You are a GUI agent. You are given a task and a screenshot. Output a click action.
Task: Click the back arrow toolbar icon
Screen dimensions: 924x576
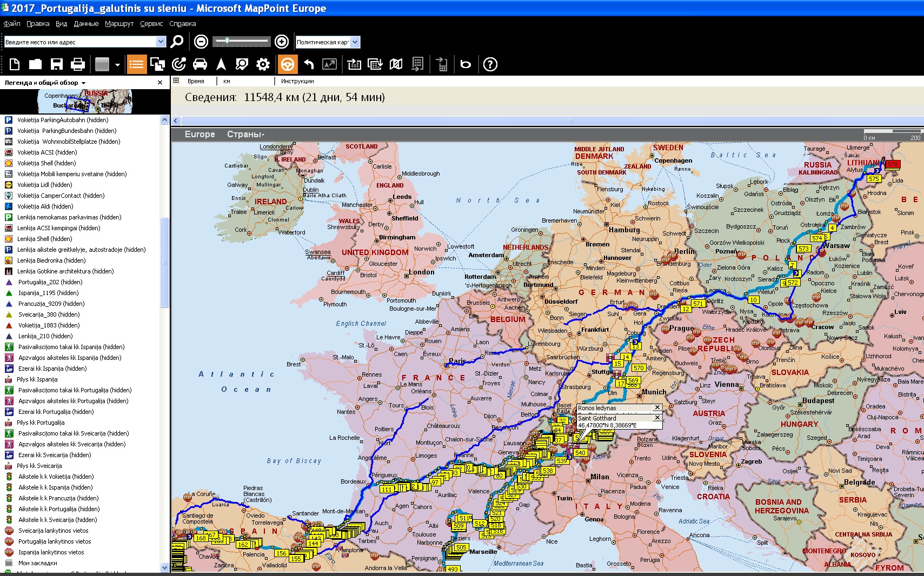309,64
